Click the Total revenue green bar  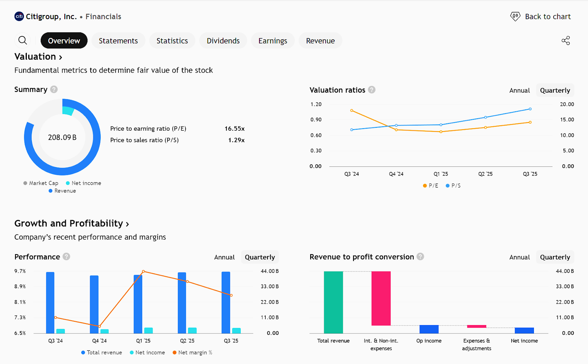coord(333,302)
